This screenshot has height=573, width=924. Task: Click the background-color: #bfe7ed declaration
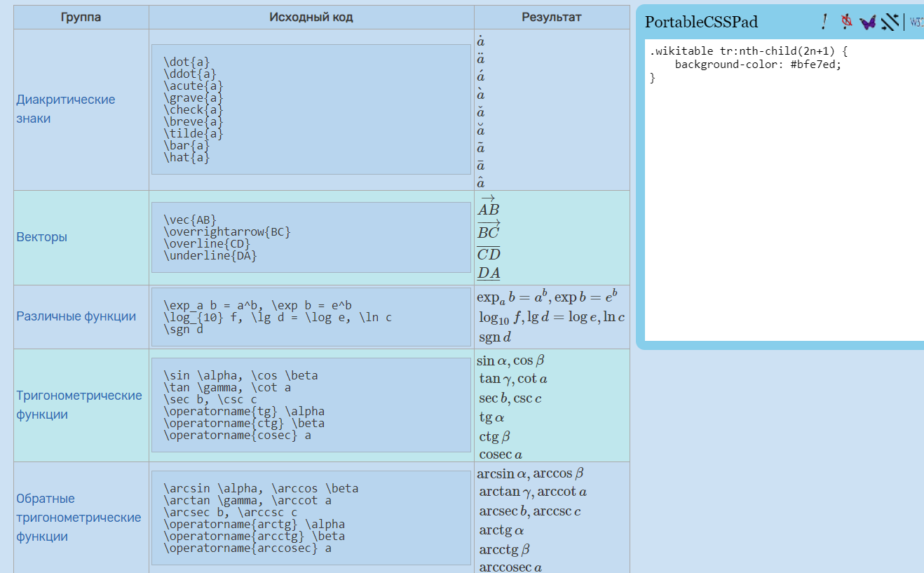coord(758,65)
